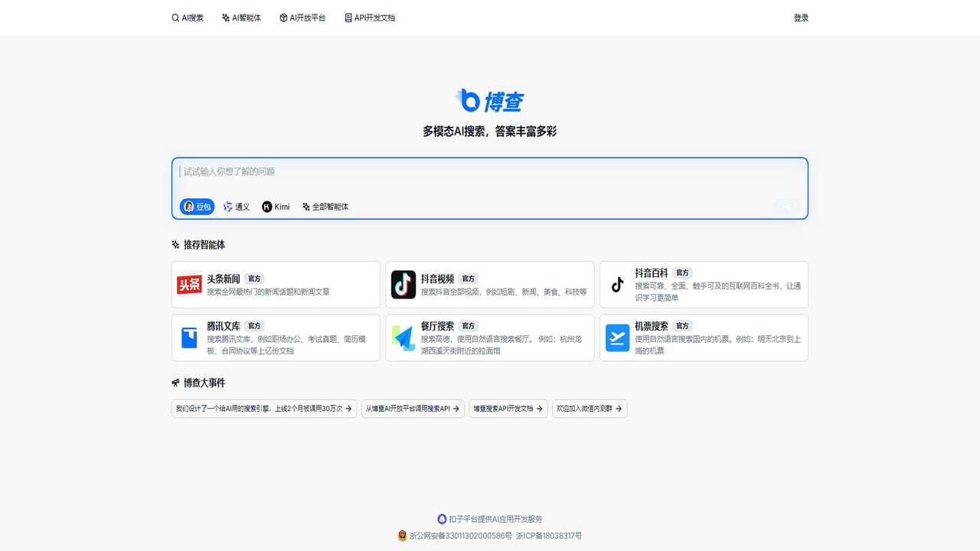
Task: Click the 博查大事件 telescope icon
Action: click(x=175, y=383)
